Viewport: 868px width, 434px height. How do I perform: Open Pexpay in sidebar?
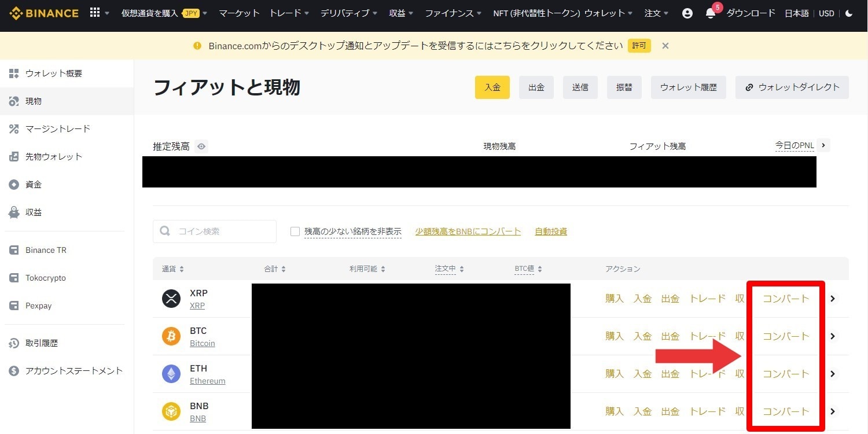pyautogui.click(x=67, y=306)
